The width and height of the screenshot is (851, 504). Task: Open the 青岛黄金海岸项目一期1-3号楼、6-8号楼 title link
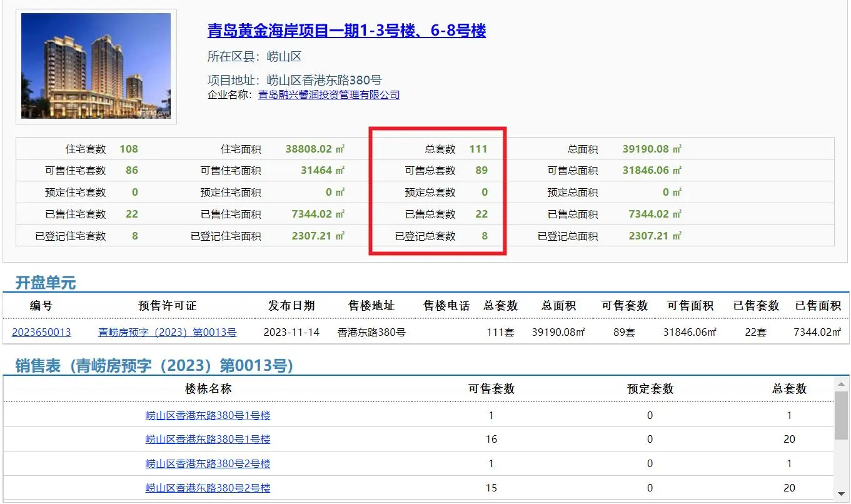click(x=346, y=31)
